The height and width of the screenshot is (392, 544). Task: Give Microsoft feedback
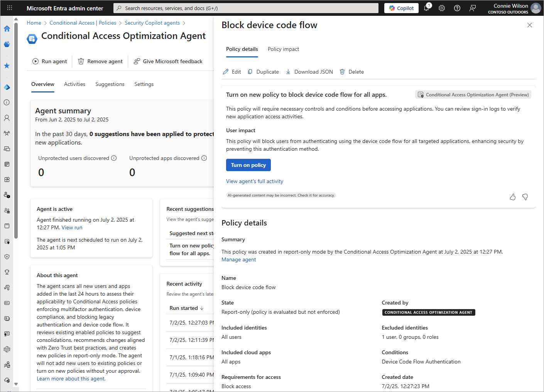click(168, 61)
